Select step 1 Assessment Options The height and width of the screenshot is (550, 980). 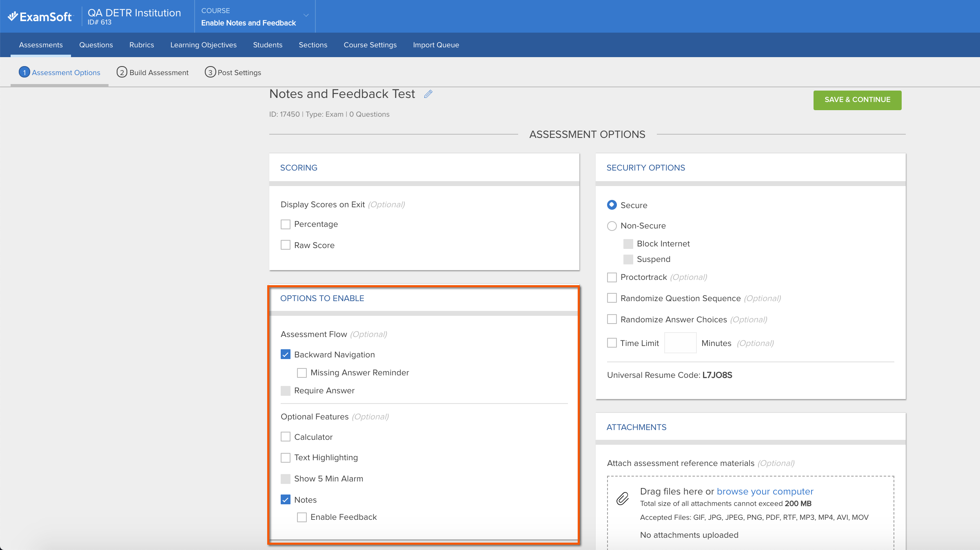point(60,72)
